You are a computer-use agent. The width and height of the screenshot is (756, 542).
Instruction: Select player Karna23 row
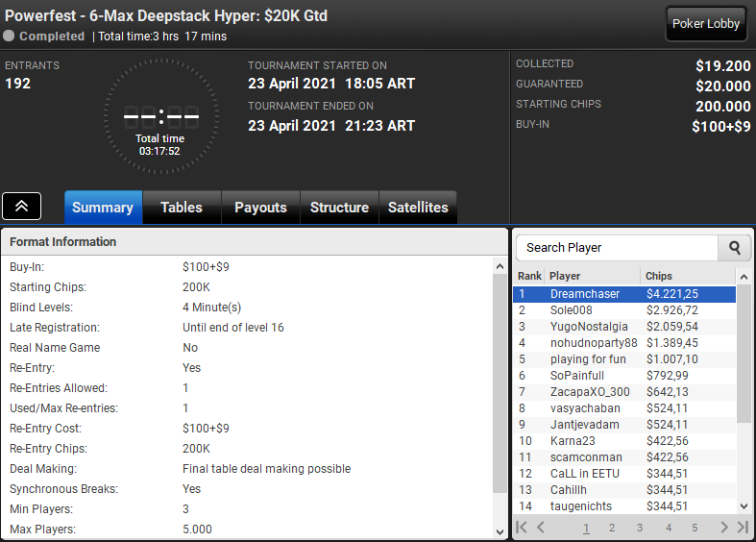(x=624, y=441)
